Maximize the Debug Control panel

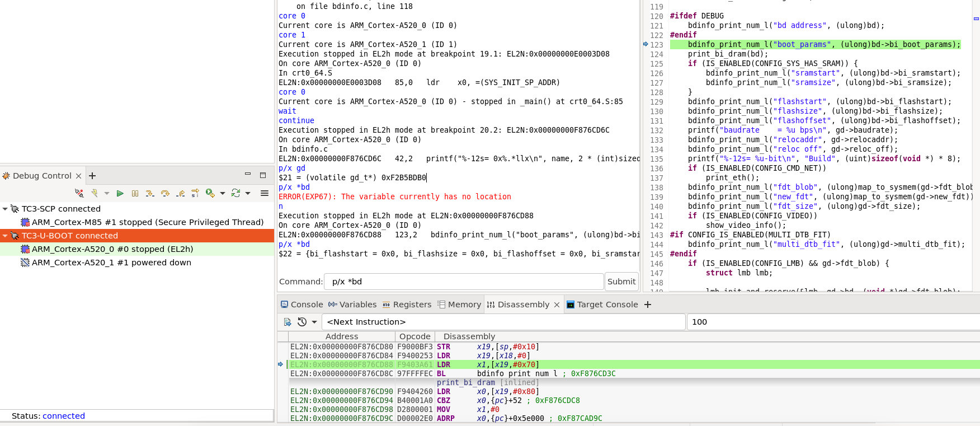pyautogui.click(x=263, y=175)
